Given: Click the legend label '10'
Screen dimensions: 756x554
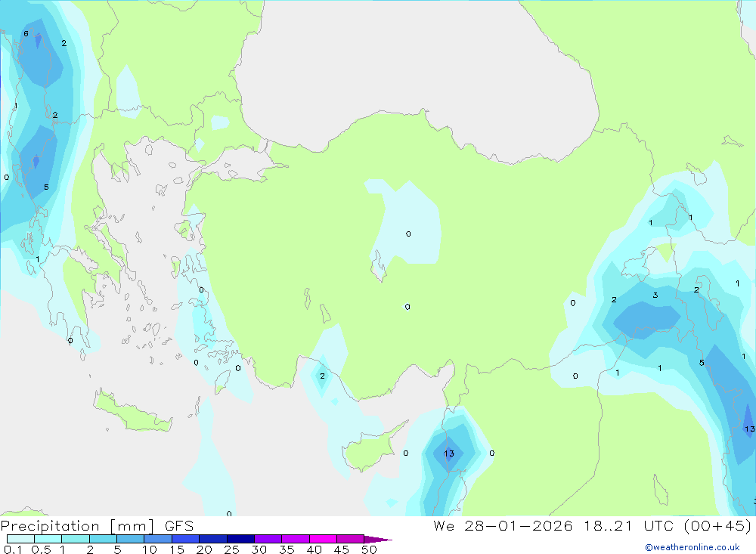Looking at the screenshot, I should 150,549.
